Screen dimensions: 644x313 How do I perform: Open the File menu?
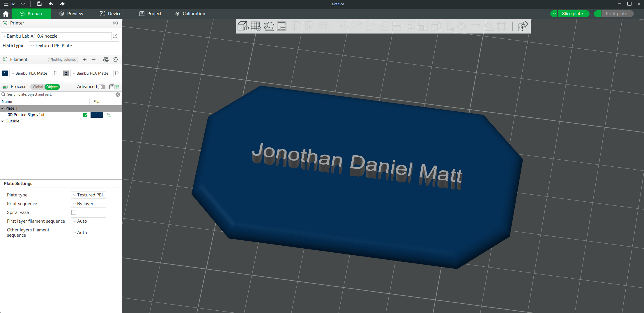click(x=9, y=4)
